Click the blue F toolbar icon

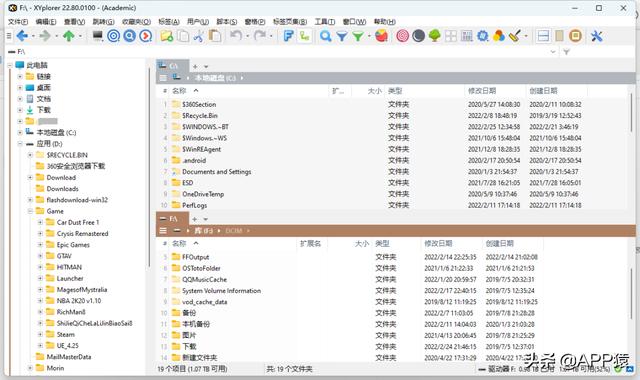pos(288,36)
